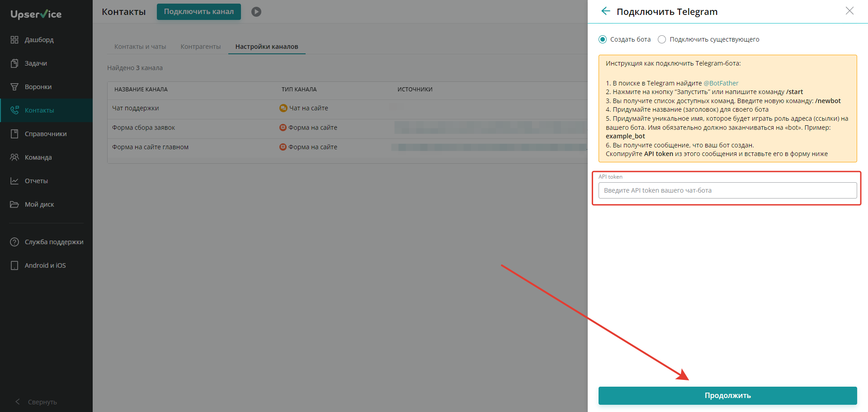Select the Создать бота radio button
The width and height of the screenshot is (868, 412).
pos(603,39)
